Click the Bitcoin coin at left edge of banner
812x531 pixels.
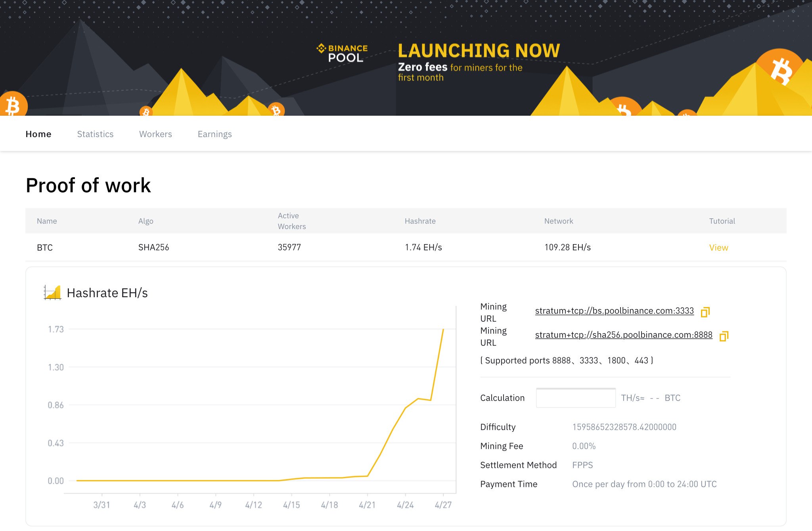point(13,105)
